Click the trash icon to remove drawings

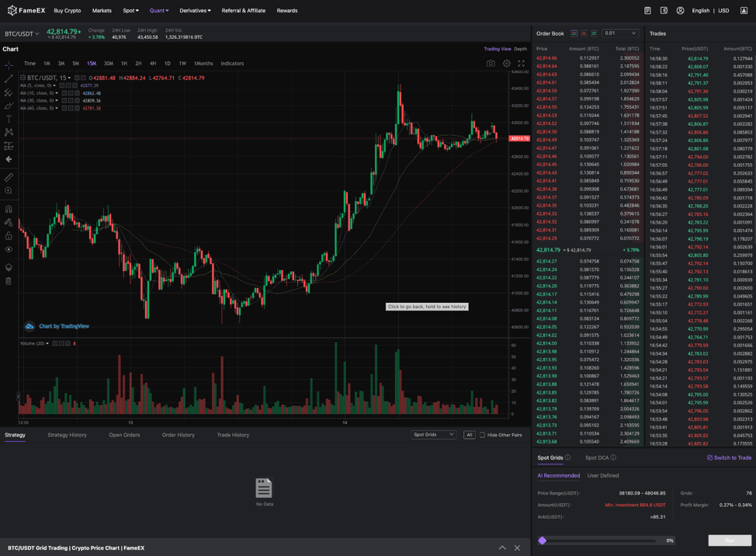point(9,281)
